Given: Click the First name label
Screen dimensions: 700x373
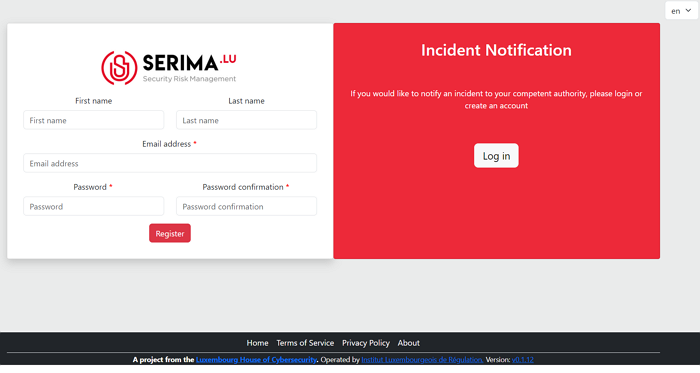Looking at the screenshot, I should point(94,101).
